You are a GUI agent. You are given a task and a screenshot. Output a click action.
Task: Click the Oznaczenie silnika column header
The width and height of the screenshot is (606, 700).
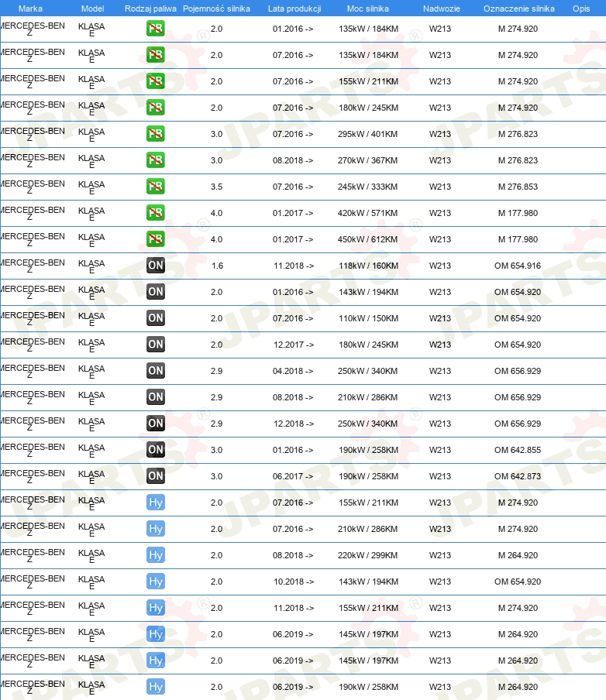519,9
